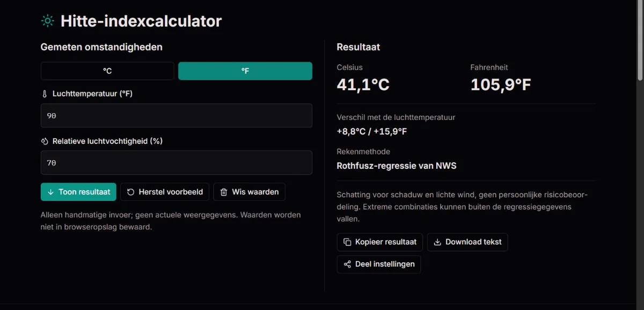Switch units to °C
This screenshot has height=310, width=644.
pos(107,71)
